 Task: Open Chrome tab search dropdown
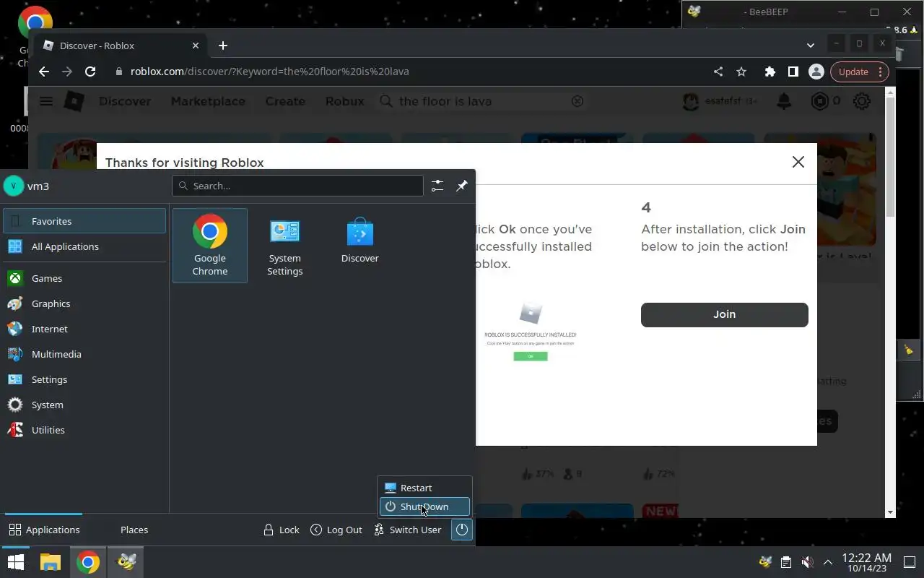(x=810, y=46)
